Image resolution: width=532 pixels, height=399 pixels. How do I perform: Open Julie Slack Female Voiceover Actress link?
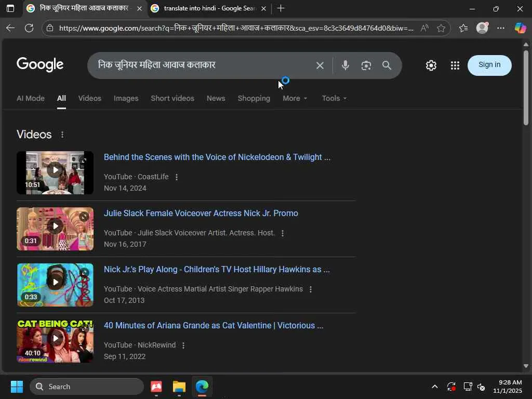click(x=201, y=214)
